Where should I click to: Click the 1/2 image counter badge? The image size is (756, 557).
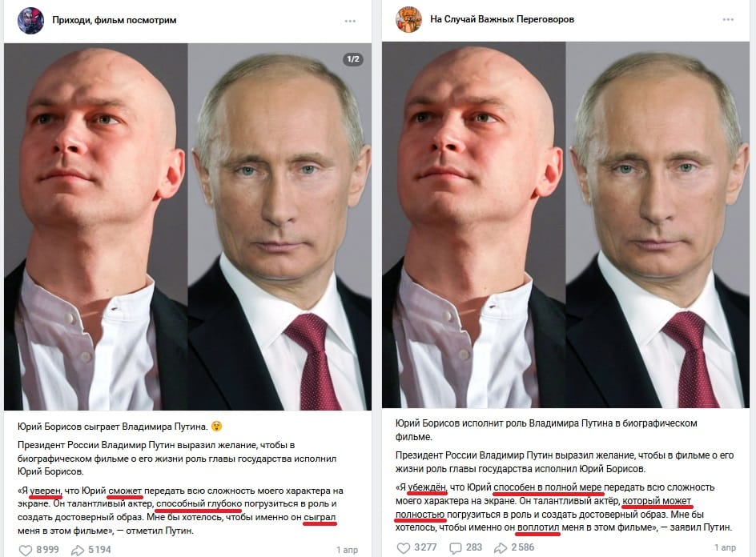click(x=353, y=59)
